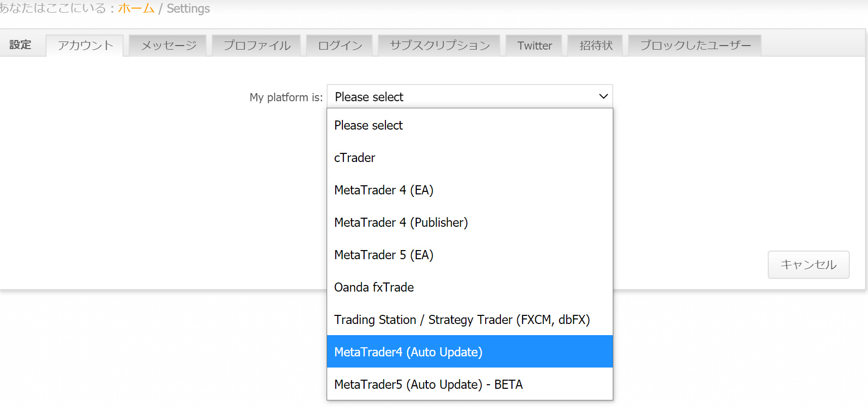868x407 pixels.
Task: Select cTrader from the platform list
Action: (x=470, y=157)
